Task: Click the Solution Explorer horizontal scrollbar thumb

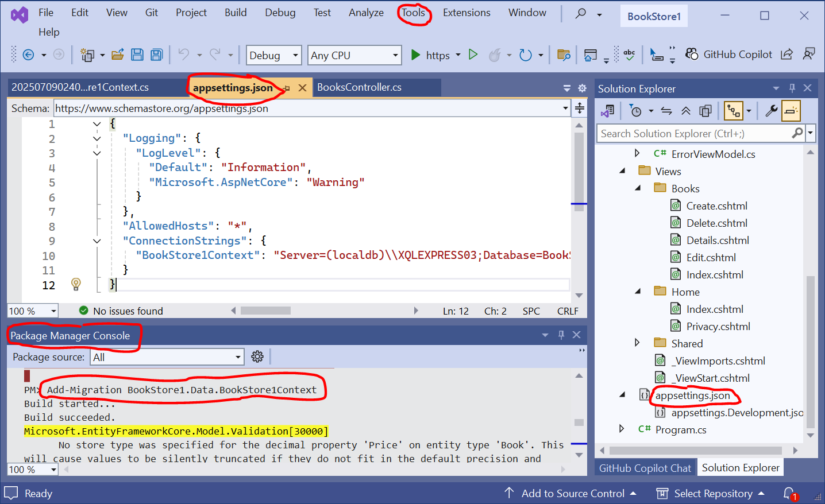Action: pos(696,451)
